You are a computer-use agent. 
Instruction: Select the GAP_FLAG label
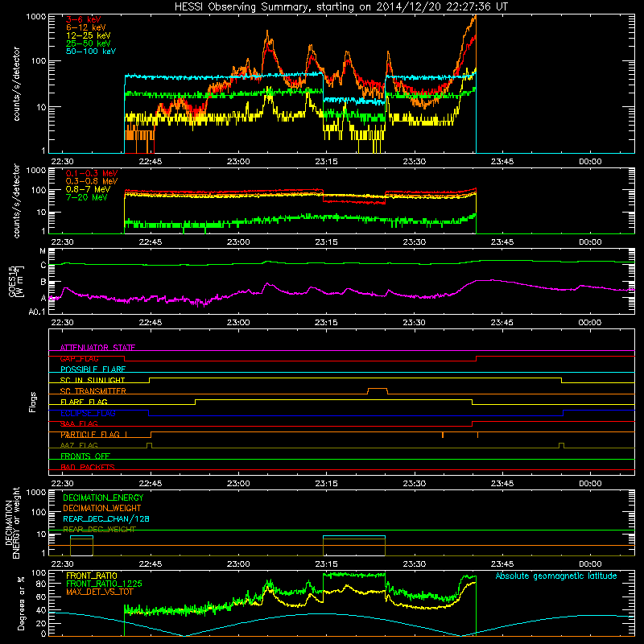[79, 358]
